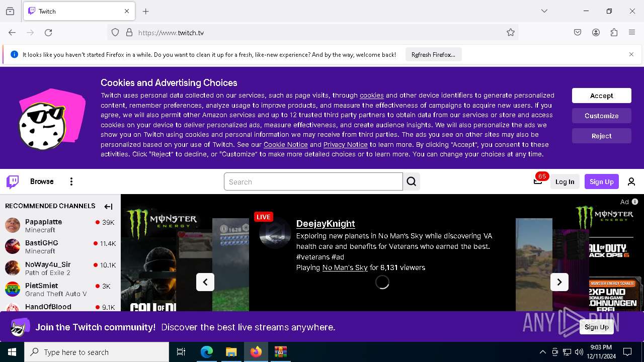Image resolution: width=644 pixels, height=362 pixels.
Task: Open File Explorer from taskbar
Action: click(231, 352)
